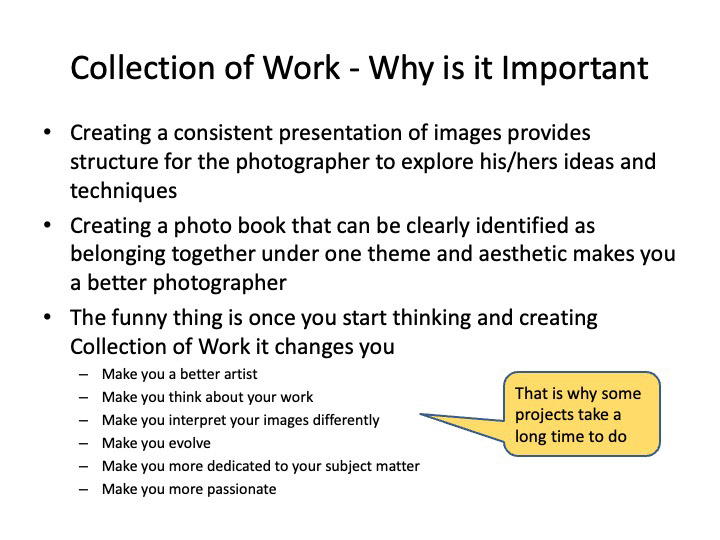Click the bullet starting 'The funny thing is once'
The height and width of the screenshot is (540, 720).
(334, 332)
